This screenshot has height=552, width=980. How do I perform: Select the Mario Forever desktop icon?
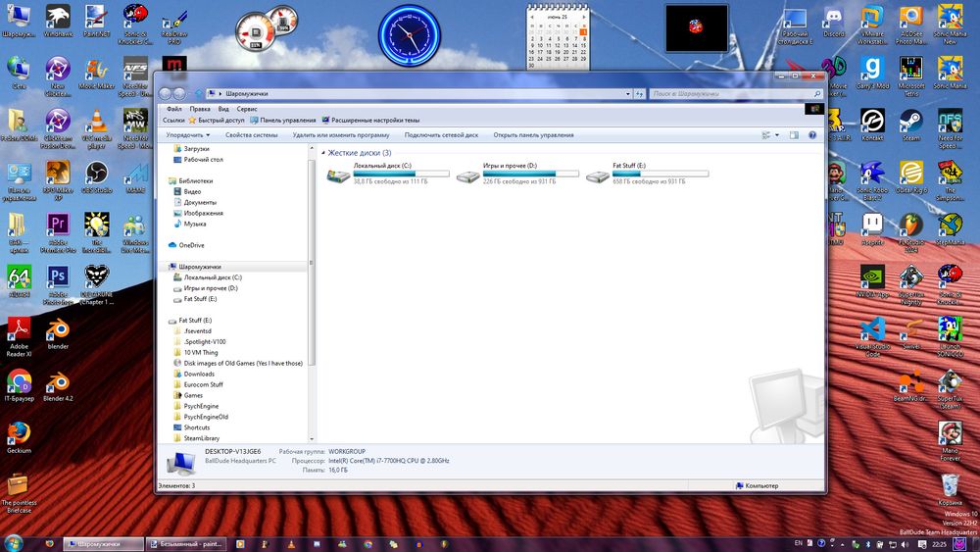950,441
